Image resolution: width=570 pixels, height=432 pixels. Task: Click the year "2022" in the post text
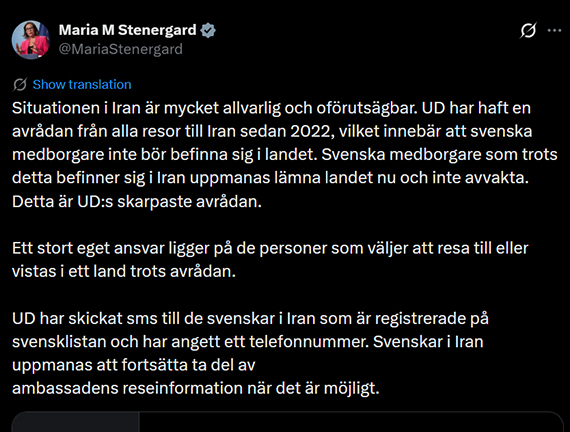pyautogui.click(x=313, y=132)
